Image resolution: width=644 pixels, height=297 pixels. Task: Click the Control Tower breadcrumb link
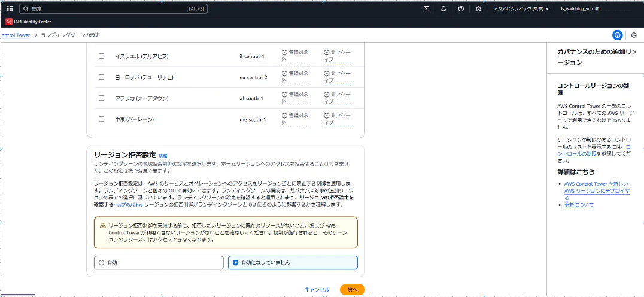coord(15,35)
